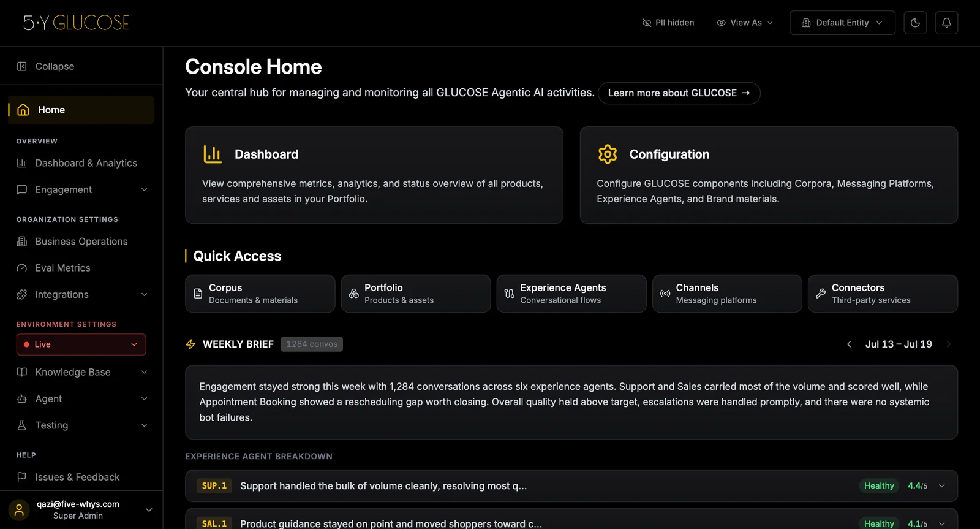Viewport: 980px width, 529px height.
Task: Open the Dashboard card
Action: (374, 175)
